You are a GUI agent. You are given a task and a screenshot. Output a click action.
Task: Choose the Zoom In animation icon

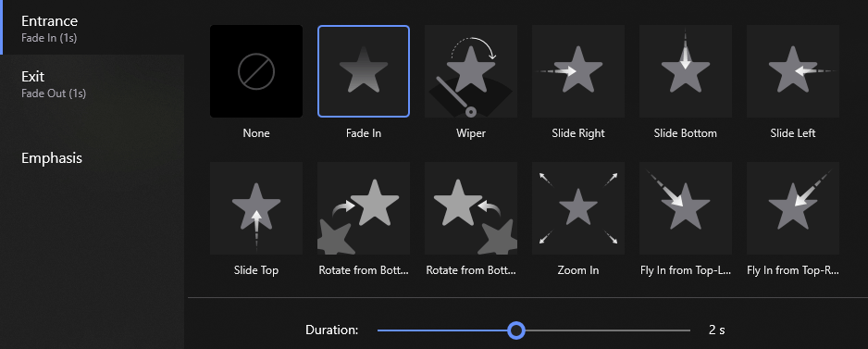578,208
